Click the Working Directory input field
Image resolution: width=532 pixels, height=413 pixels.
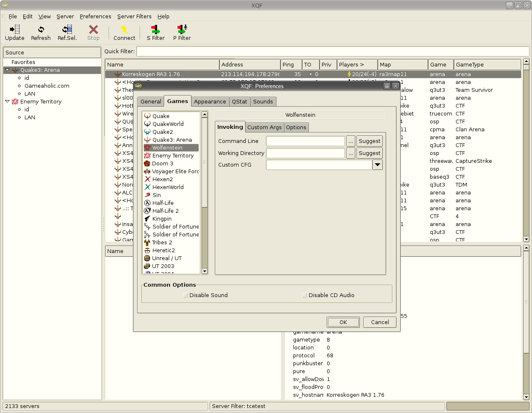305,153
